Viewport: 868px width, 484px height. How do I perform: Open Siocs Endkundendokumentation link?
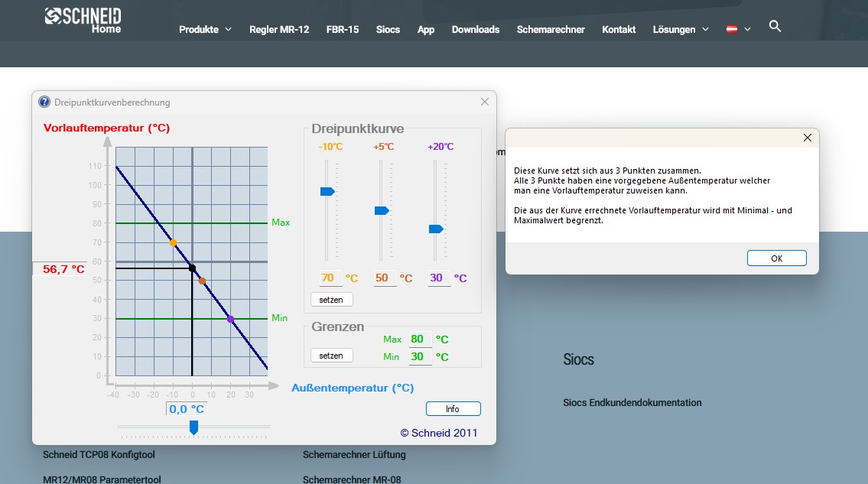[632, 402]
